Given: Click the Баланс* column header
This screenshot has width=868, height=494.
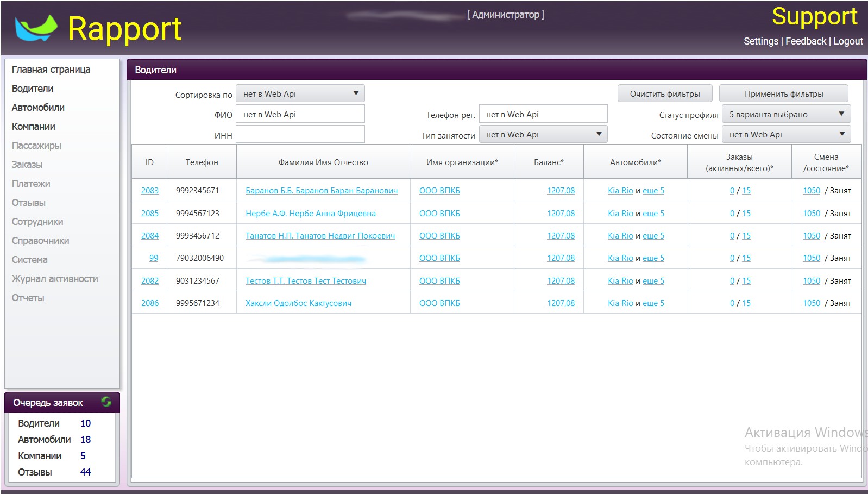Looking at the screenshot, I should (x=549, y=162).
